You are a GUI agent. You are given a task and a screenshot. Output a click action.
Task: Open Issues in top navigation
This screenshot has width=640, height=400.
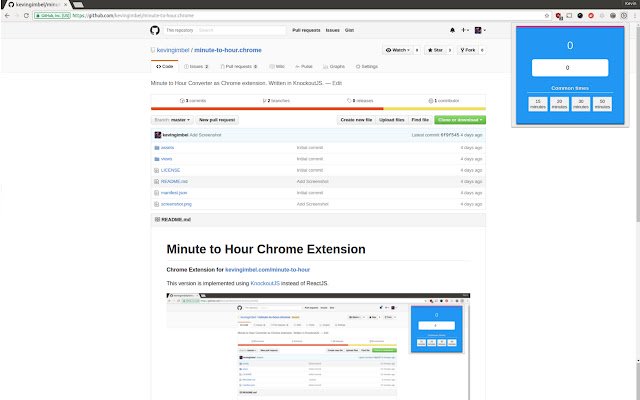coord(333,30)
